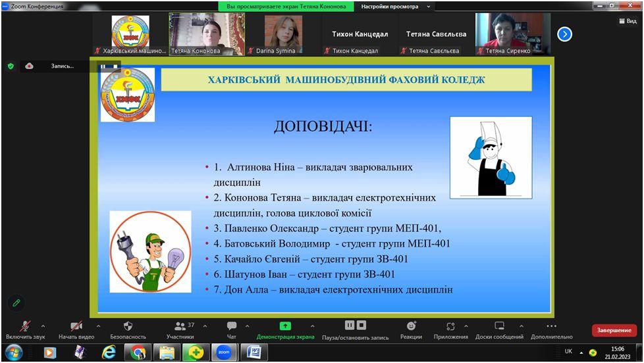This screenshot has height=363, width=644.
Task: Open media player taskbar icon
Action: click(x=50, y=352)
